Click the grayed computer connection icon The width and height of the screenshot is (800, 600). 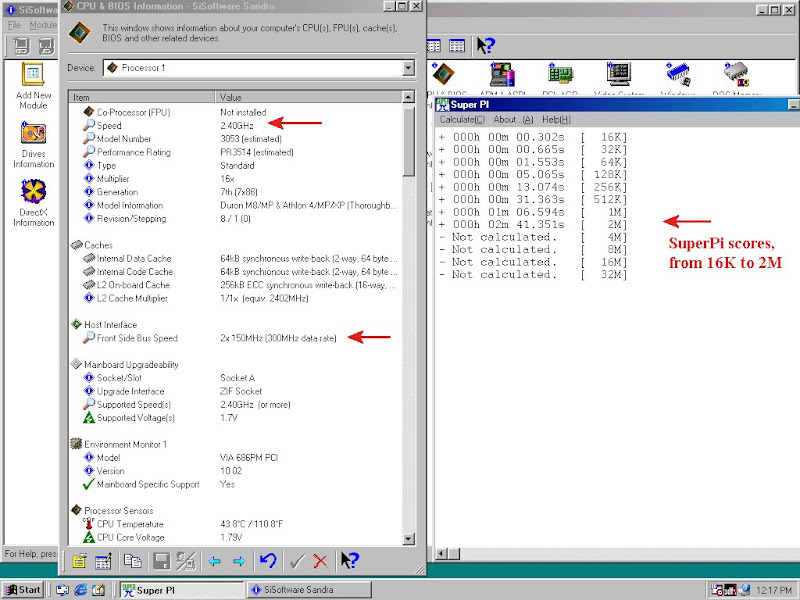click(x=186, y=561)
